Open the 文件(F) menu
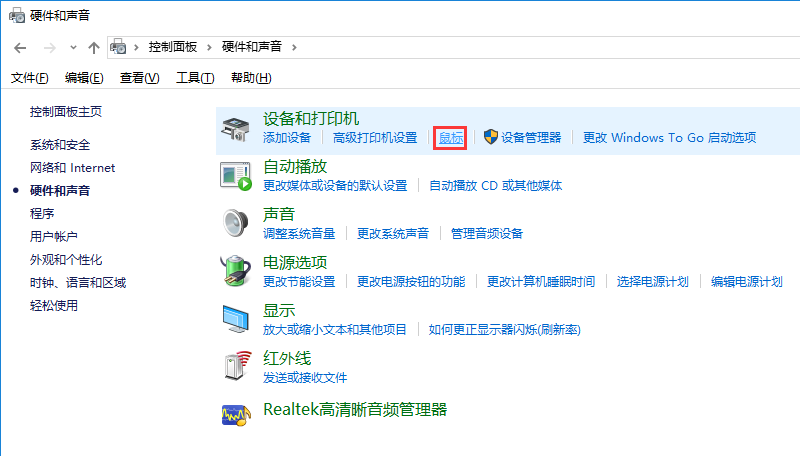800x456 pixels. click(29, 78)
